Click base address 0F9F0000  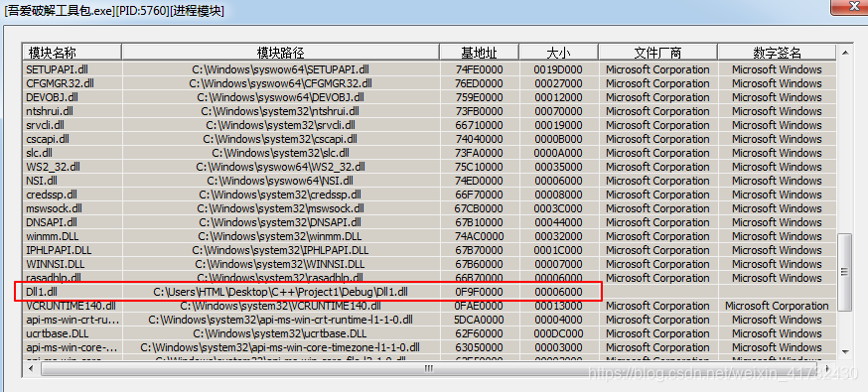(480, 292)
